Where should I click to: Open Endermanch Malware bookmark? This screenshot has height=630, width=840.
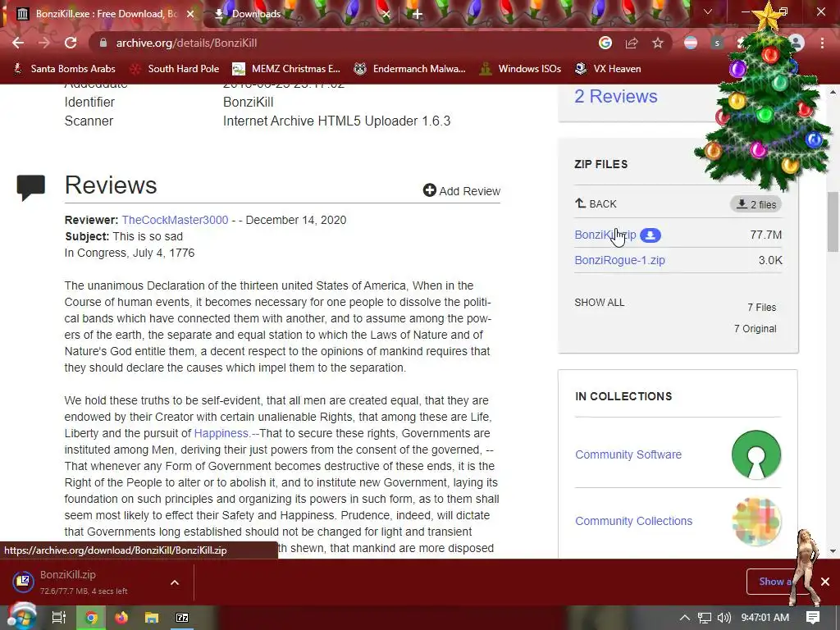[x=410, y=69]
